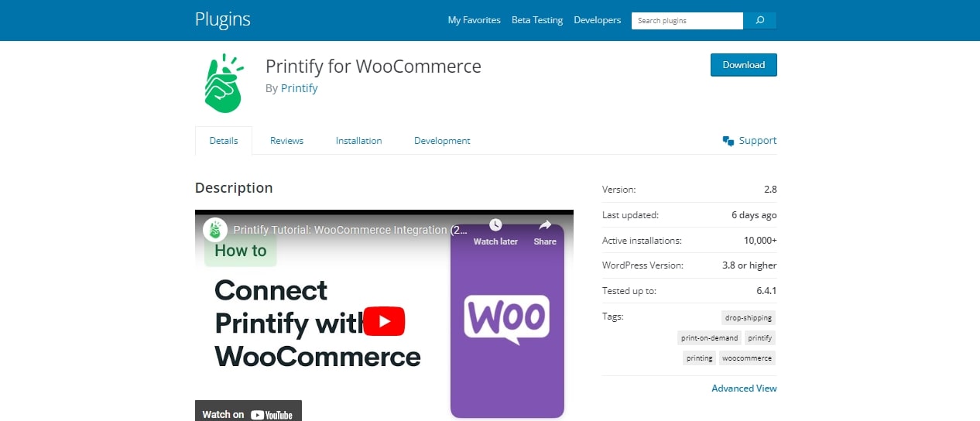980x421 pixels.
Task: Click the Watch later clock icon
Action: tap(495, 225)
